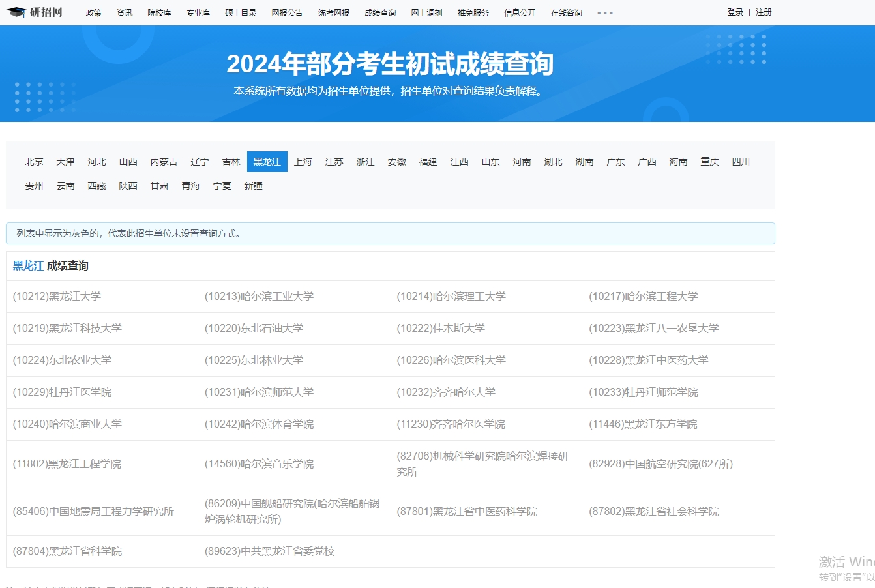Screen dimensions: 875x588
Task: Select (10226)哈尔滨医科大学 entry
Action: coord(451,360)
